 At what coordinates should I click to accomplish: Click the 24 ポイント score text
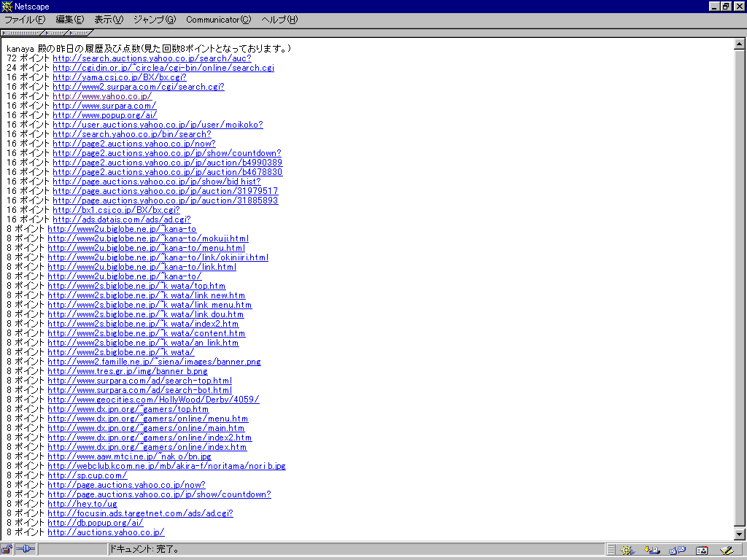(x=28, y=68)
